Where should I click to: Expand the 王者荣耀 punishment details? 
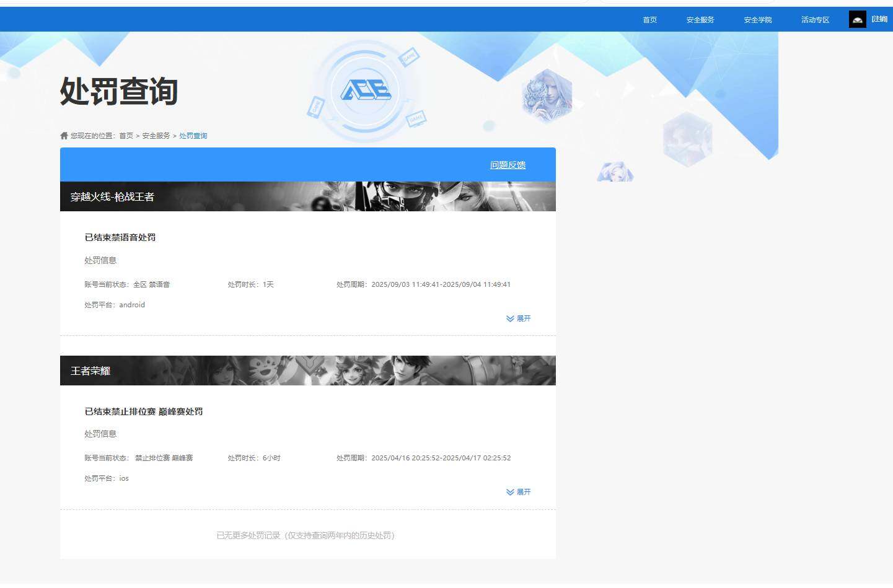[x=519, y=492]
